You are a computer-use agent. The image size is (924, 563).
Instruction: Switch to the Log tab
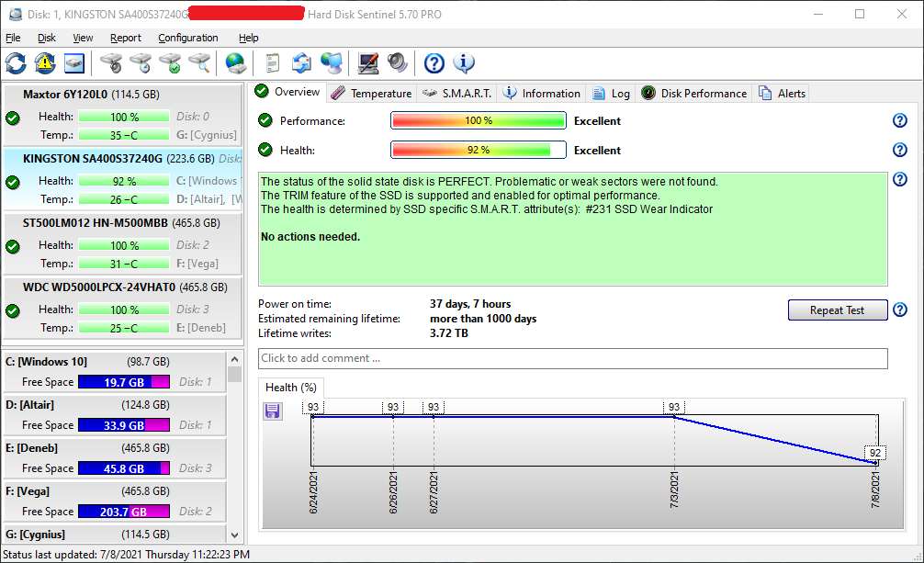coord(611,93)
